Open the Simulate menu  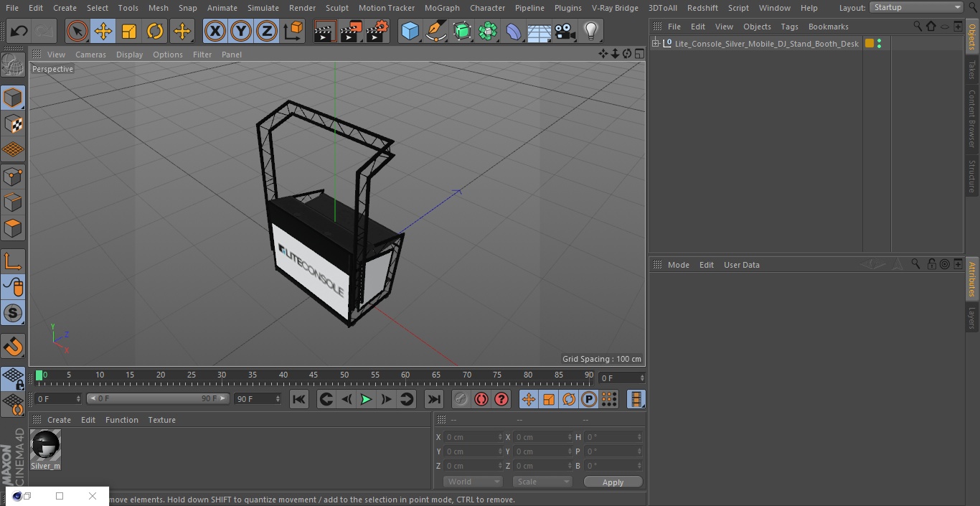263,8
